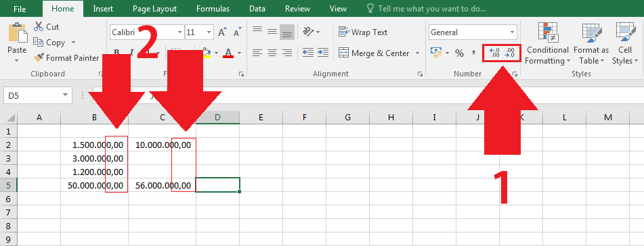This screenshot has height=246, width=644.
Task: Open the Paste options dropdown arrow
Action: tap(17, 60)
